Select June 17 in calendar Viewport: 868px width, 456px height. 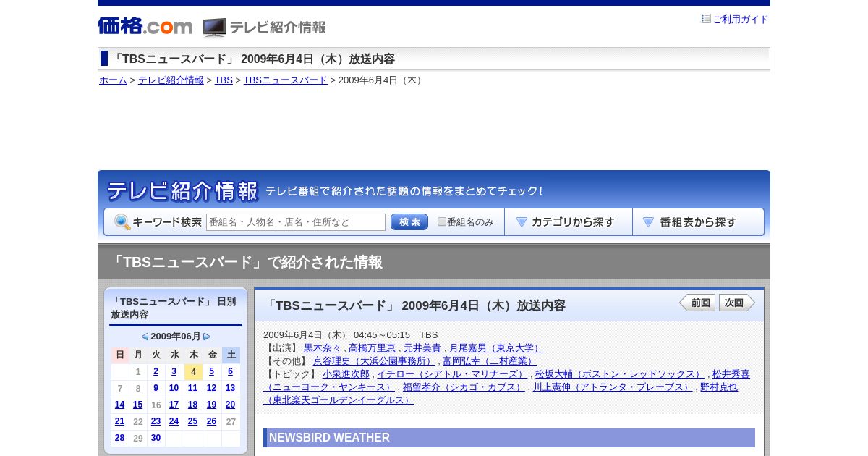coord(174,405)
